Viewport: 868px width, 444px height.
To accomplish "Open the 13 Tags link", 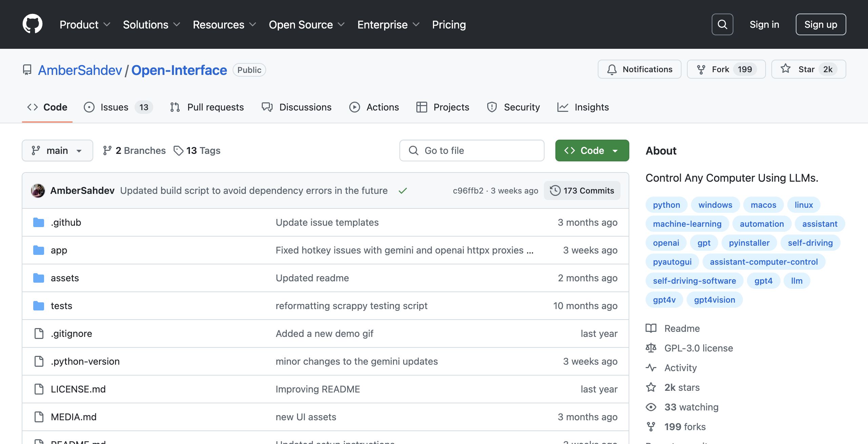I will [x=197, y=150].
